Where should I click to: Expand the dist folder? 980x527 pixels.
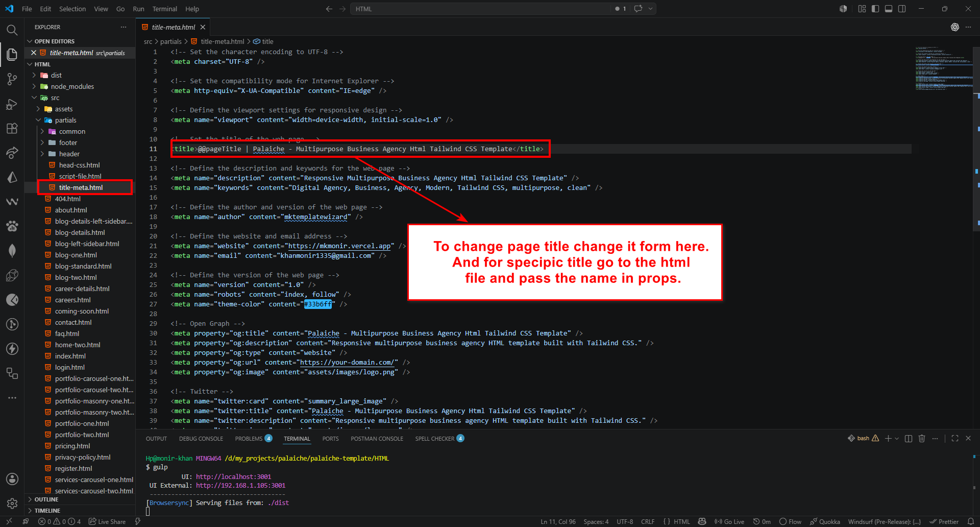click(56, 75)
